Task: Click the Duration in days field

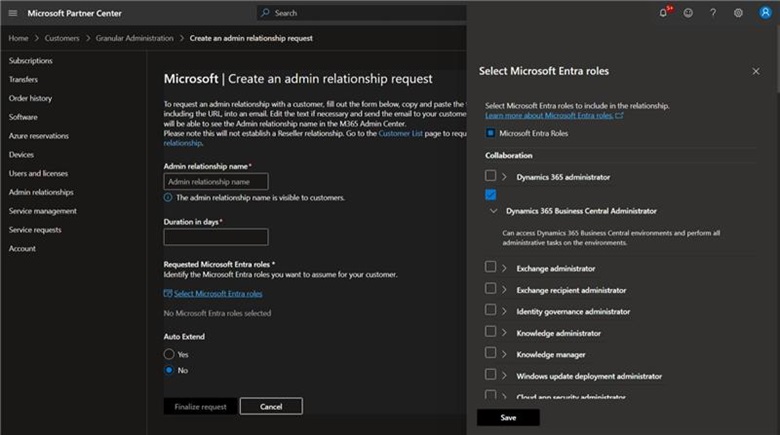Action: coord(216,237)
